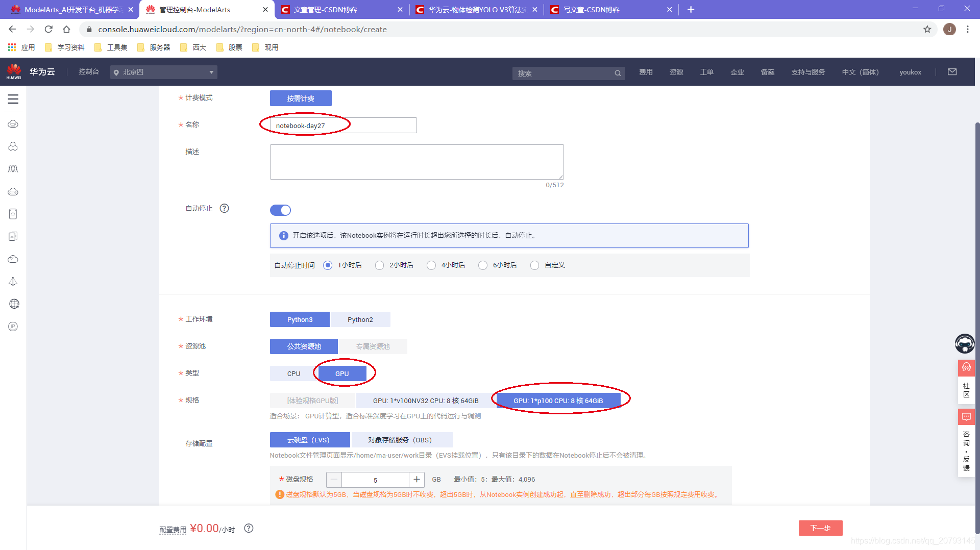
Task: Switch to the ModelArts_AI开发平台 browser tab
Action: tap(69, 9)
